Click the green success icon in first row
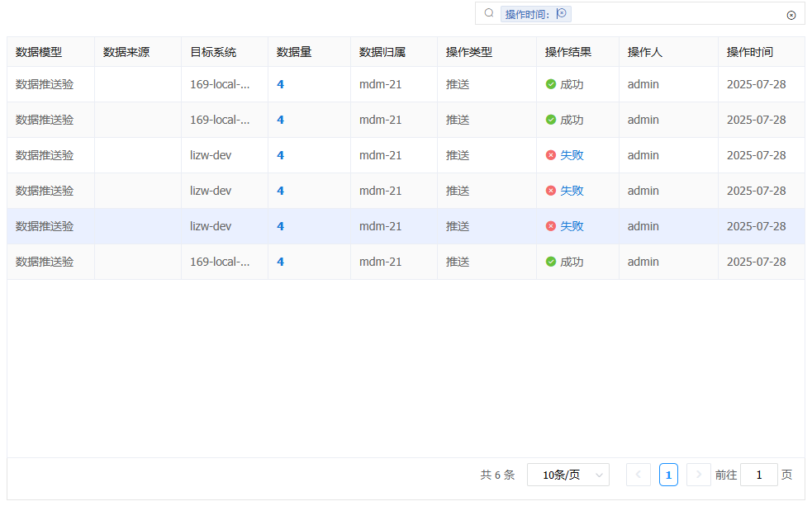The width and height of the screenshot is (812, 506). click(x=551, y=84)
